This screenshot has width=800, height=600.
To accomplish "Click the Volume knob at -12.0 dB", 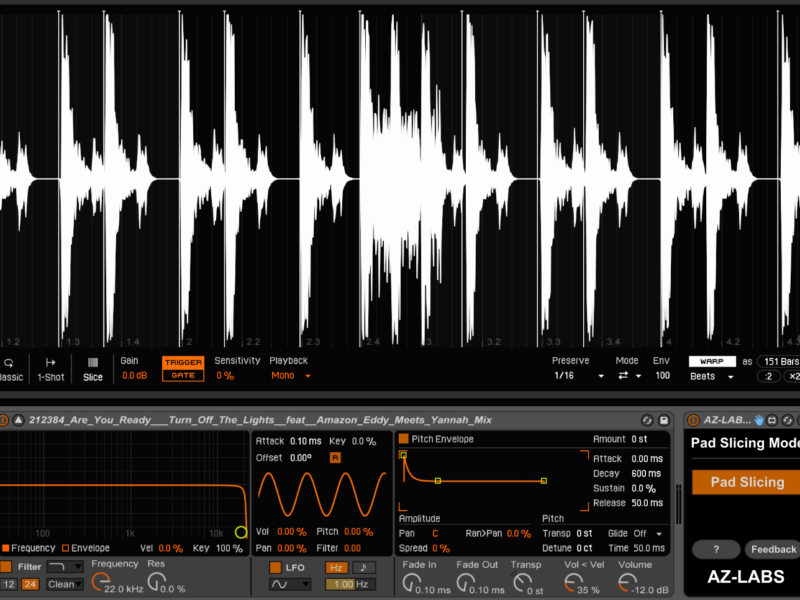I will point(628,583).
